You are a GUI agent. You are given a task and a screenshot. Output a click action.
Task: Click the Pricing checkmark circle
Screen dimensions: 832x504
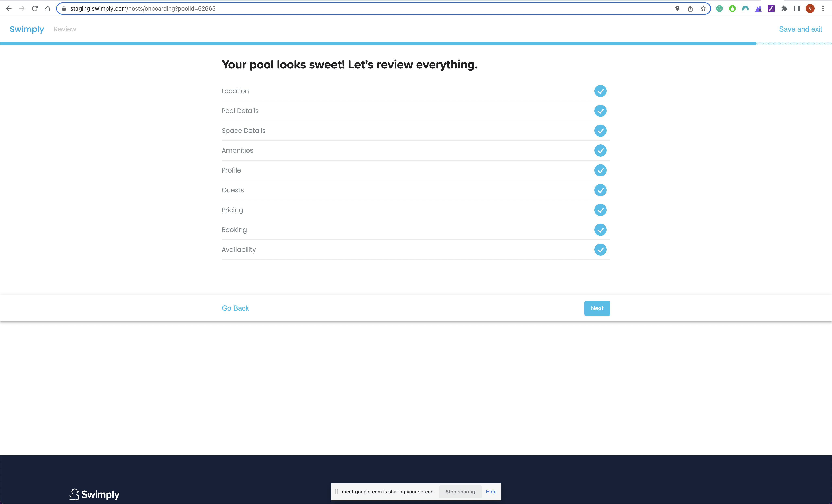(x=600, y=210)
